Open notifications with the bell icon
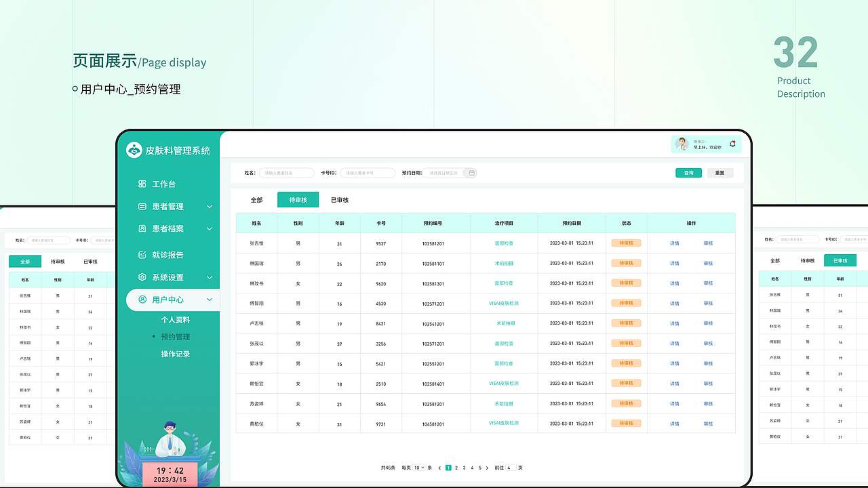868x488 pixels. tap(732, 144)
